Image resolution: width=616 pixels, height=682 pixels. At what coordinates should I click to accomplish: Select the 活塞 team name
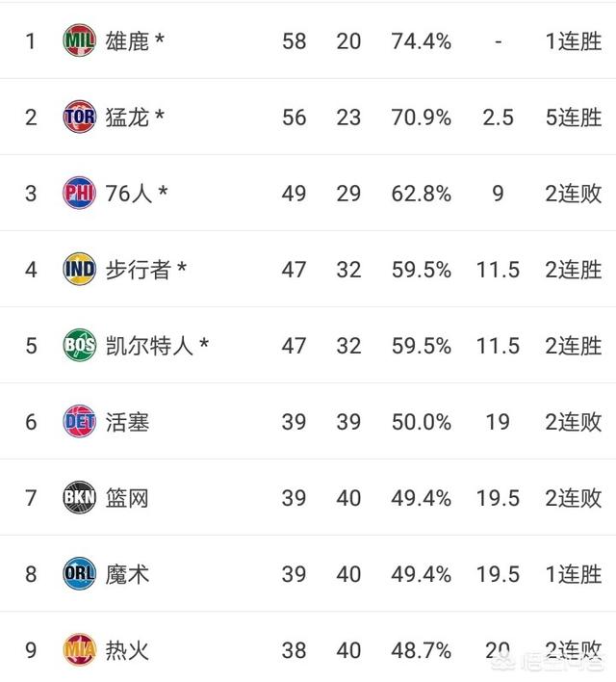pyautogui.click(x=127, y=422)
